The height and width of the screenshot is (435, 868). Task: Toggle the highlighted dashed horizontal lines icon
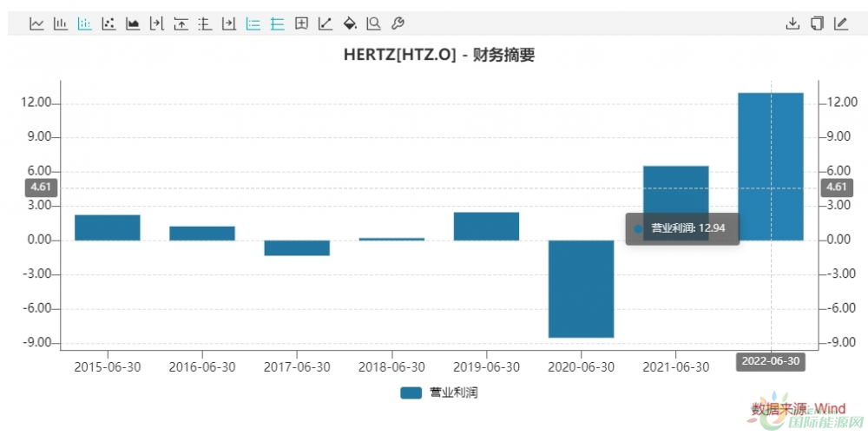pos(253,23)
